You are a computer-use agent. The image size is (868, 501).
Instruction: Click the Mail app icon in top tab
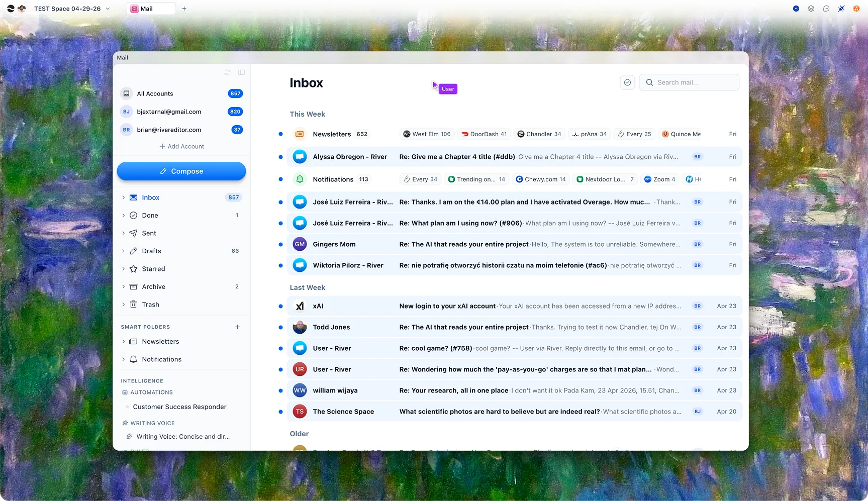click(134, 9)
